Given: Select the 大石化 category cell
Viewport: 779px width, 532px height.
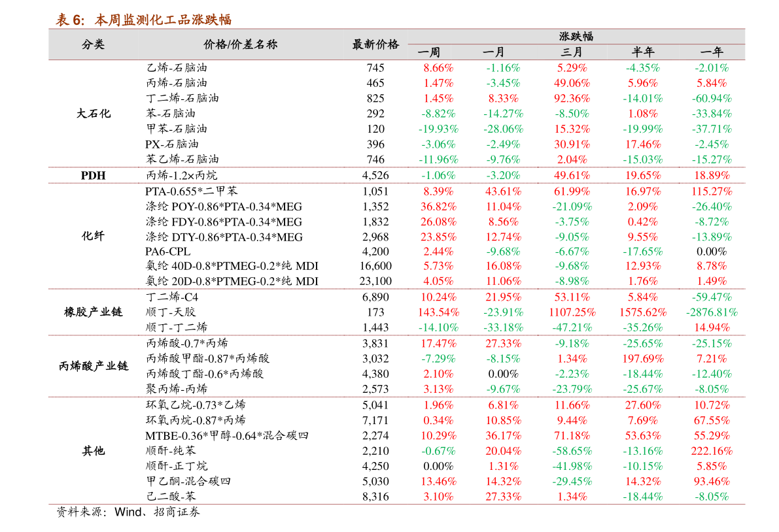Looking at the screenshot, I should point(94,114).
